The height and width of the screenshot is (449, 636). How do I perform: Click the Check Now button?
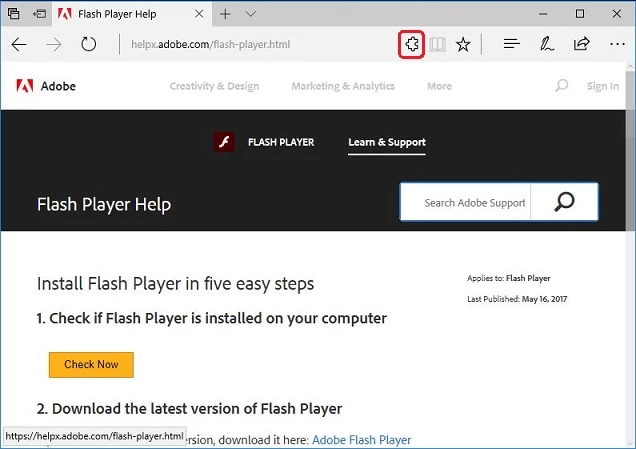coord(91,365)
